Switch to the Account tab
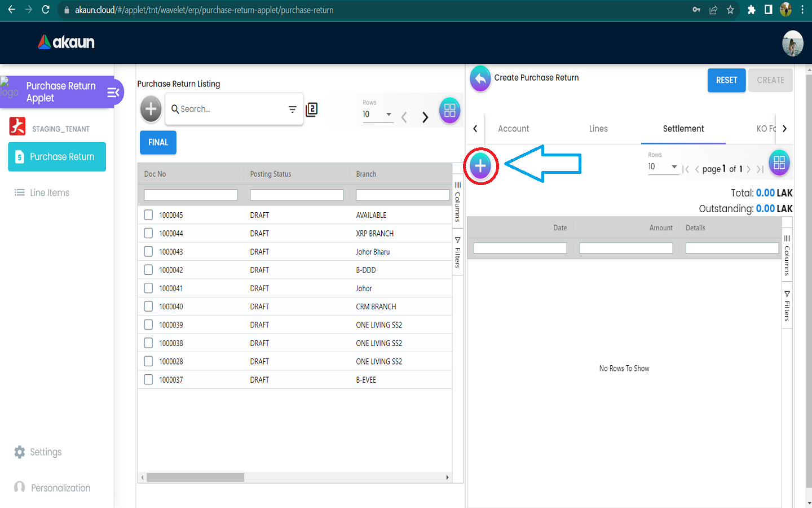The height and width of the screenshot is (508, 812). point(513,129)
